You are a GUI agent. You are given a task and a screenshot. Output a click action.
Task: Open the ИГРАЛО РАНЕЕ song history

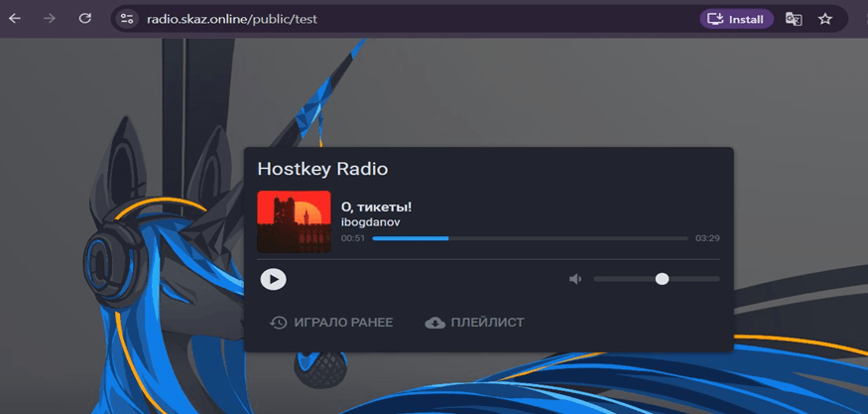pos(331,323)
